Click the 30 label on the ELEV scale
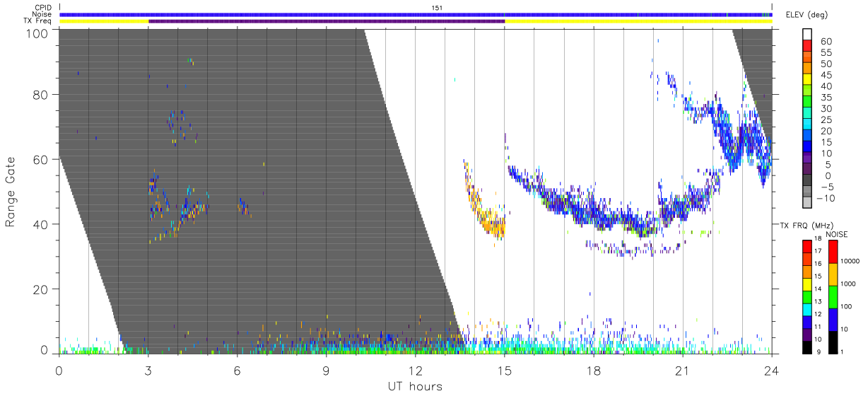Viewport: 868px width, 401px height. point(825,108)
